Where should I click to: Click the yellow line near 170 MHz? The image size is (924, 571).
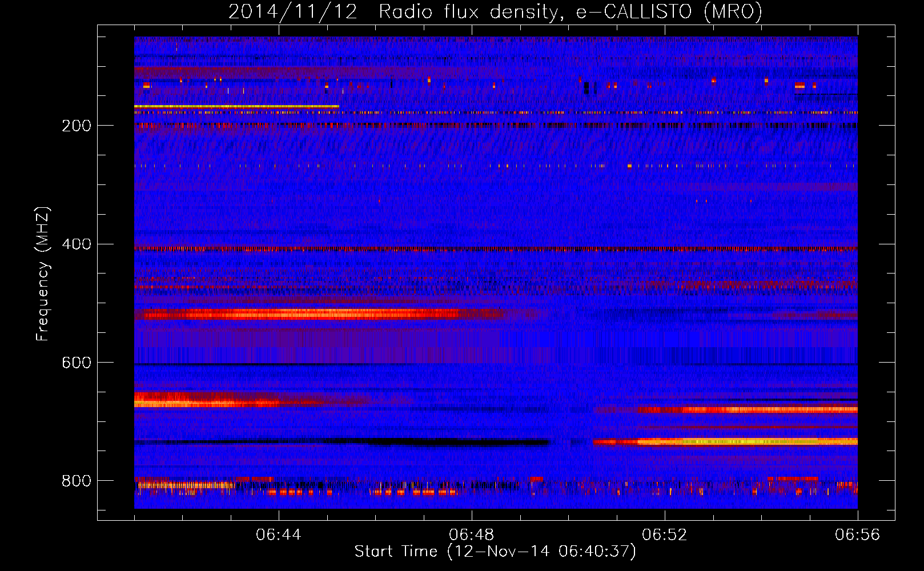[236, 107]
